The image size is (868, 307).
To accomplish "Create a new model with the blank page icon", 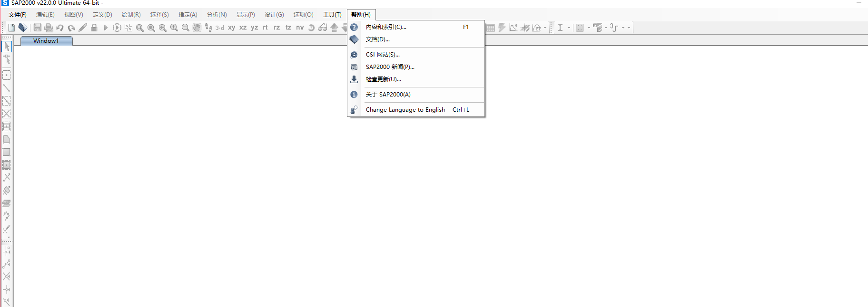I will (11, 28).
